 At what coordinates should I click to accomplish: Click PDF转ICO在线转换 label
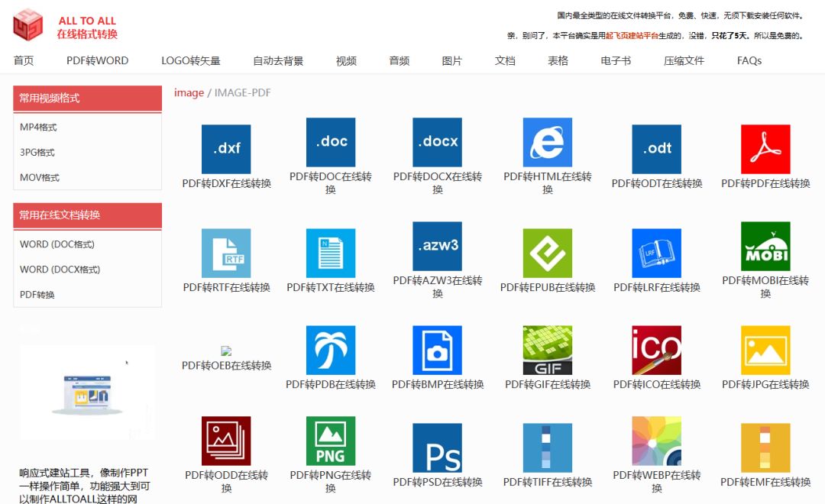657,384
